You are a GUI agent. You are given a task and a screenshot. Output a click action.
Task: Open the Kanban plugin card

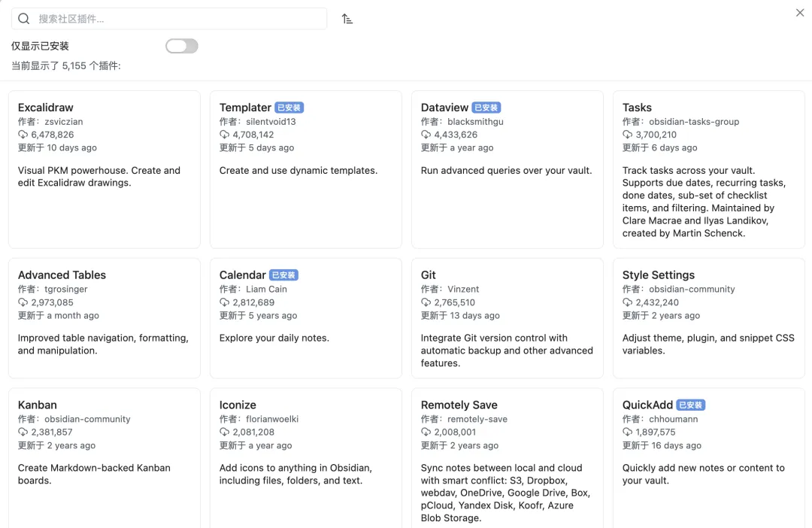[x=105, y=458]
